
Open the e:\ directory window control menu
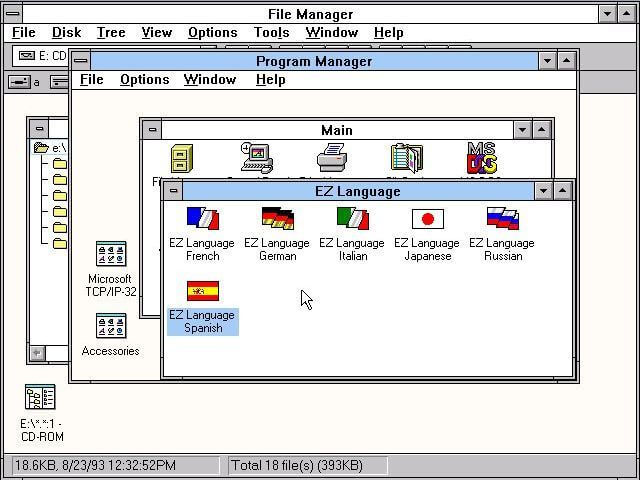pos(39,129)
